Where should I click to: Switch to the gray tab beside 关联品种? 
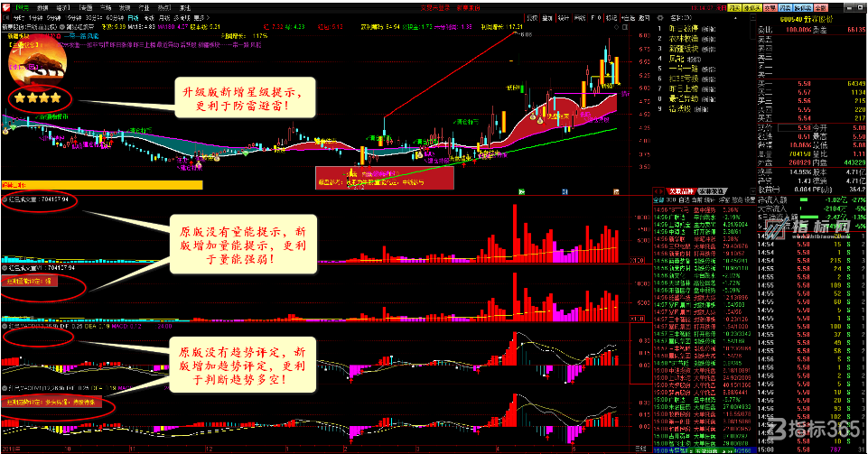712,191
